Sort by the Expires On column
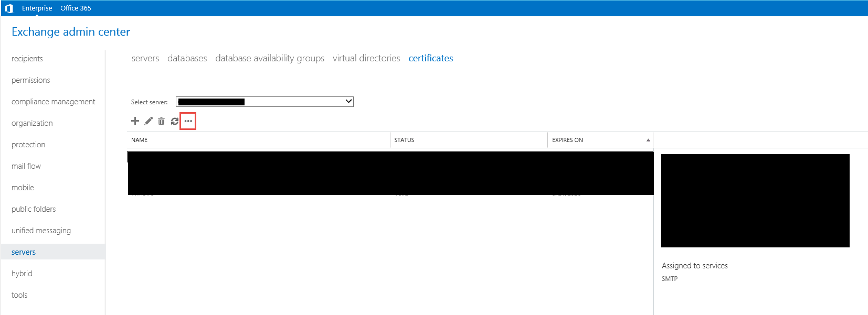This screenshot has height=315, width=868. click(600, 140)
